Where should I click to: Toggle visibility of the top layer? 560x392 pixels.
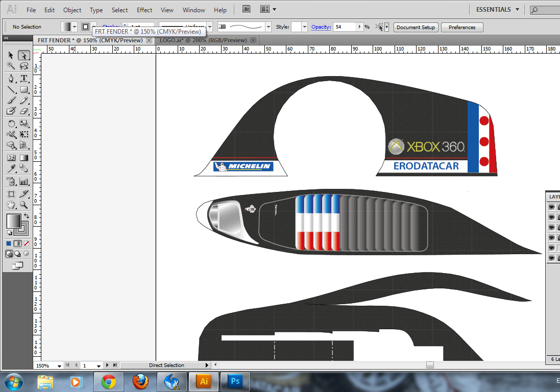pos(551,207)
